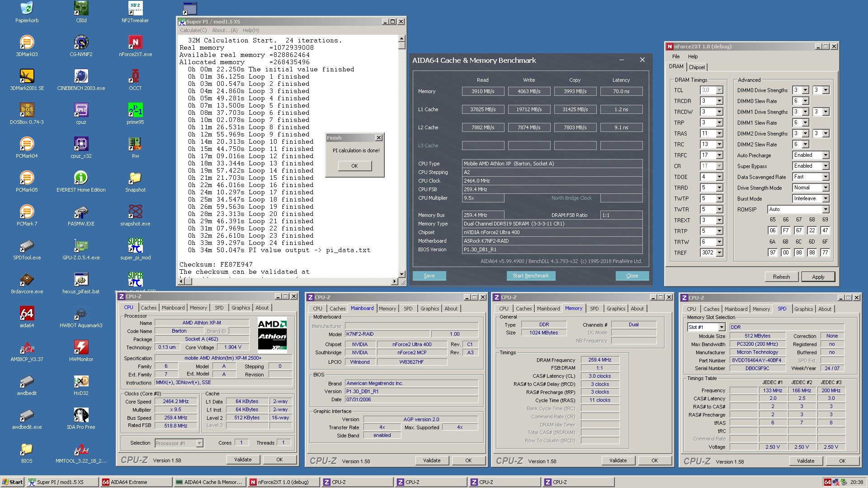
Task: Open the Auto Precharge dropdown
Action: (x=825, y=155)
